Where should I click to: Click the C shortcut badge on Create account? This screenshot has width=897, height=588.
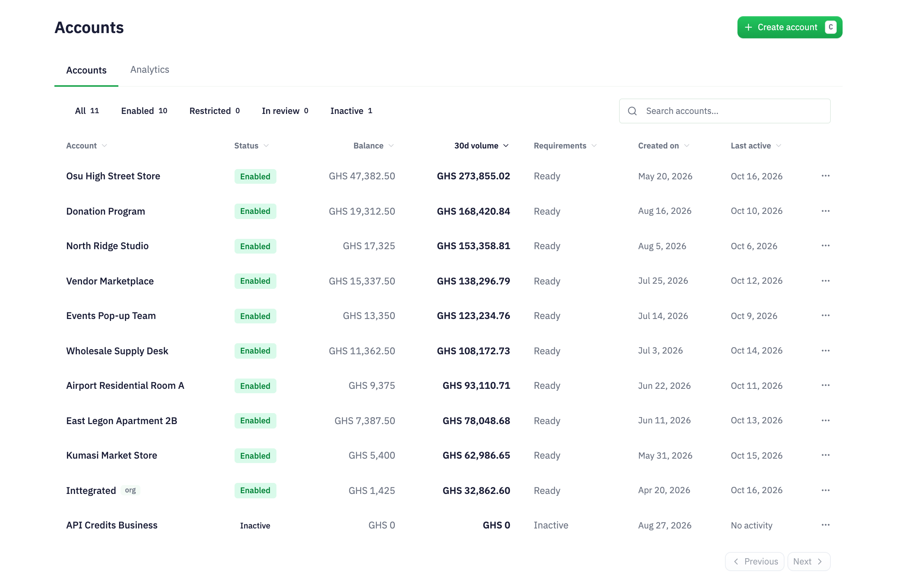pos(830,27)
